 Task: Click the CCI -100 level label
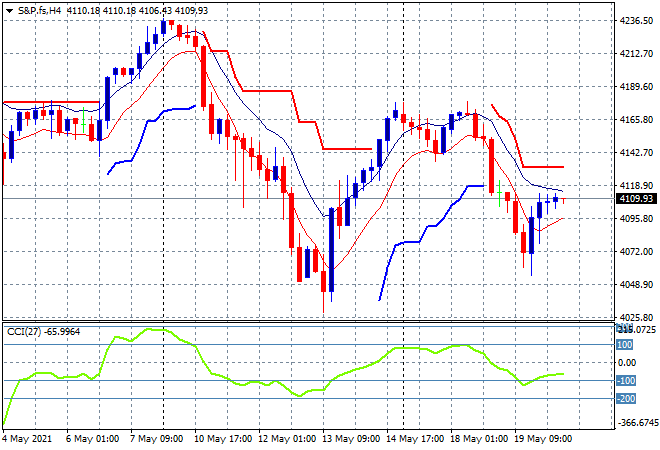(626, 381)
